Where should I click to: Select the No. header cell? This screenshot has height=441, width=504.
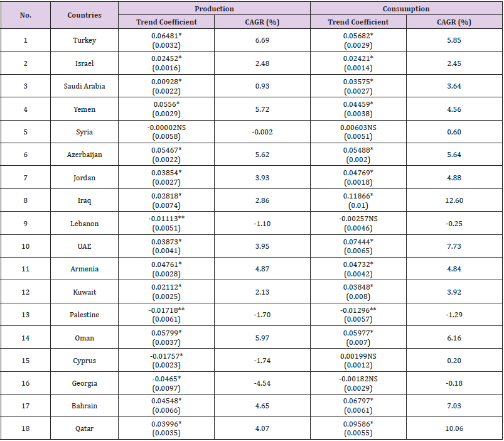(25, 15)
